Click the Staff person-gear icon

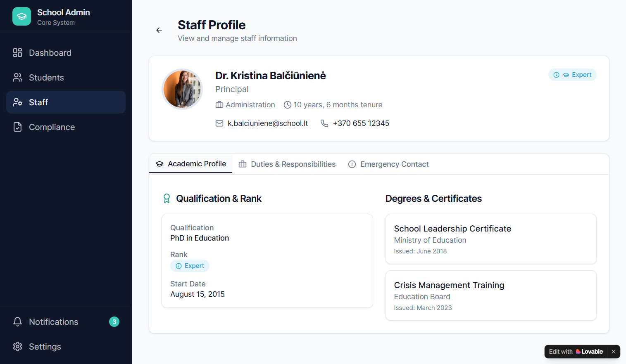tap(17, 102)
